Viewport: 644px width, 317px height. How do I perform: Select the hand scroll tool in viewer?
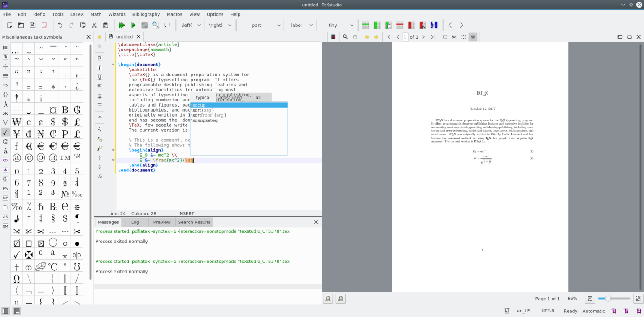[x=355, y=37]
